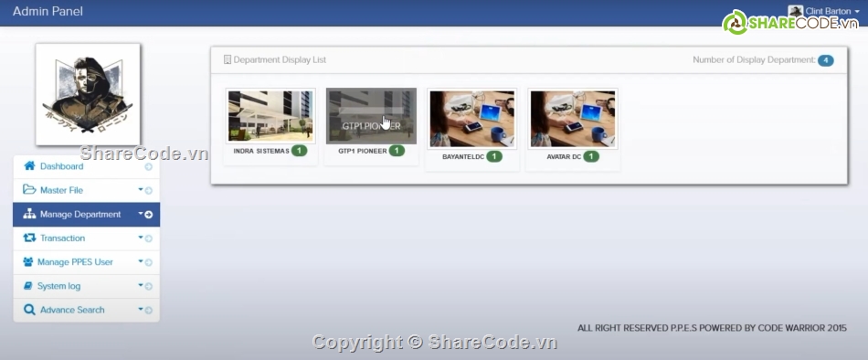This screenshot has height=360, width=868.
Task: Click the System log book icon
Action: (27, 286)
